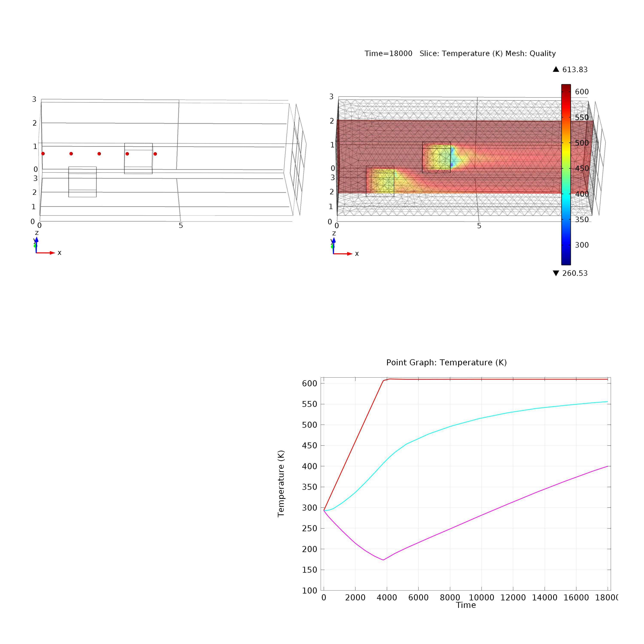Click the leftmost red point in geometry view
The width and height of the screenshot is (644, 644).
[x=43, y=154]
